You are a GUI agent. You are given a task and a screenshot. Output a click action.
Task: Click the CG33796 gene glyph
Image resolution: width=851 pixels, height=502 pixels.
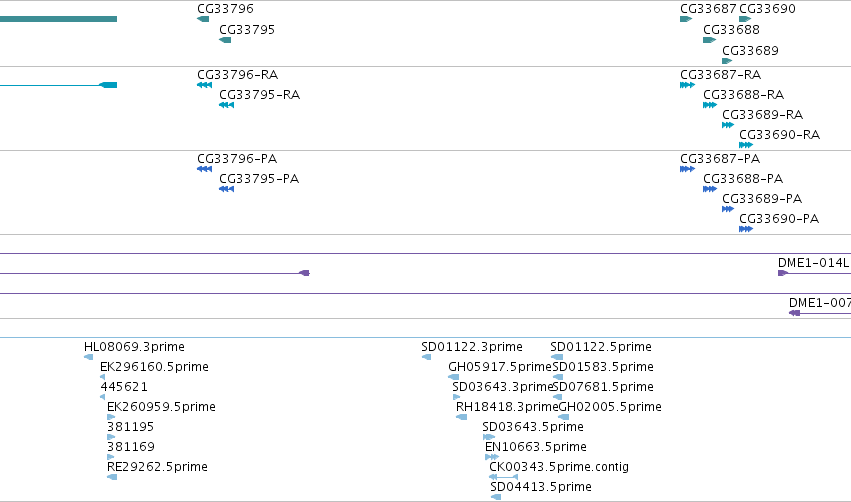pyautogui.click(x=203, y=19)
